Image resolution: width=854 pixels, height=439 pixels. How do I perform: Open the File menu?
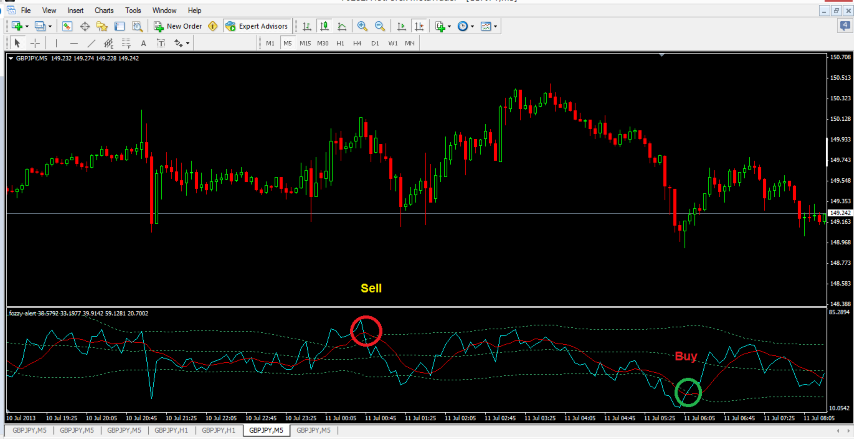(26, 10)
